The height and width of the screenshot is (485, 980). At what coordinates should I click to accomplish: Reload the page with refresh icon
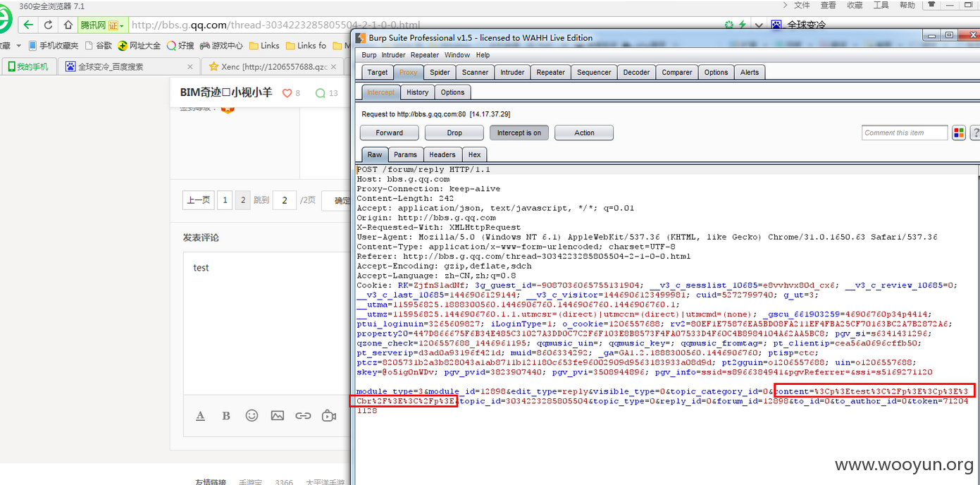48,25
